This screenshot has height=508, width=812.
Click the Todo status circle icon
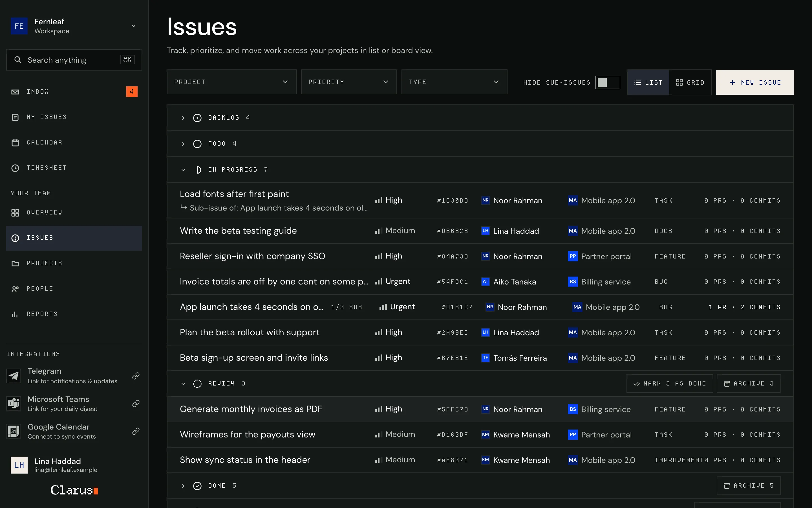point(197,144)
